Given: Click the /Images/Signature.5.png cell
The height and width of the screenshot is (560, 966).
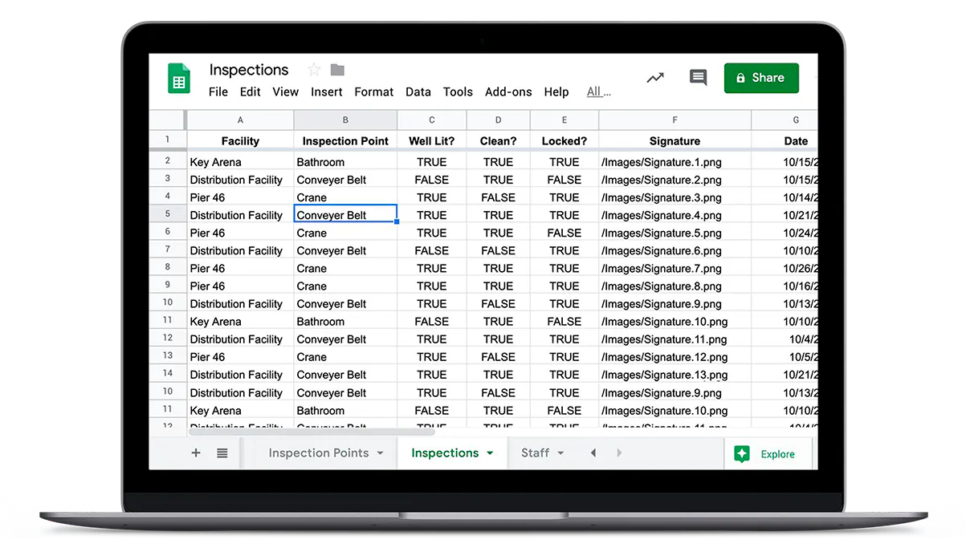Looking at the screenshot, I should click(675, 233).
